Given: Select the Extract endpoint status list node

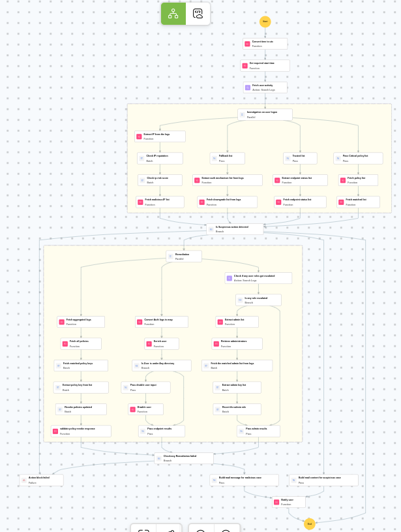Looking at the screenshot, I should (x=301, y=180).
